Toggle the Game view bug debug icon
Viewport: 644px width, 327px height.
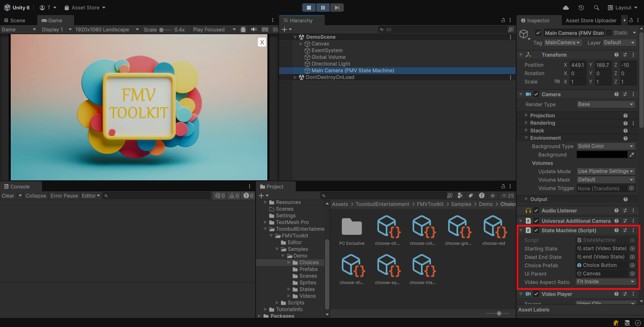coord(243,29)
